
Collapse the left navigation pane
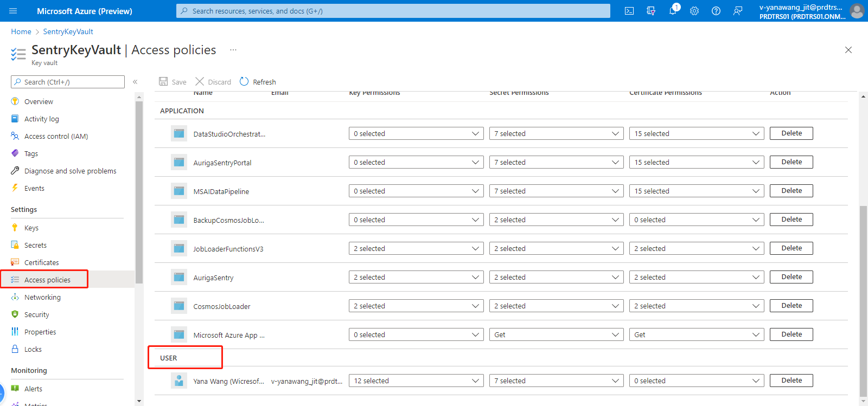tap(135, 82)
